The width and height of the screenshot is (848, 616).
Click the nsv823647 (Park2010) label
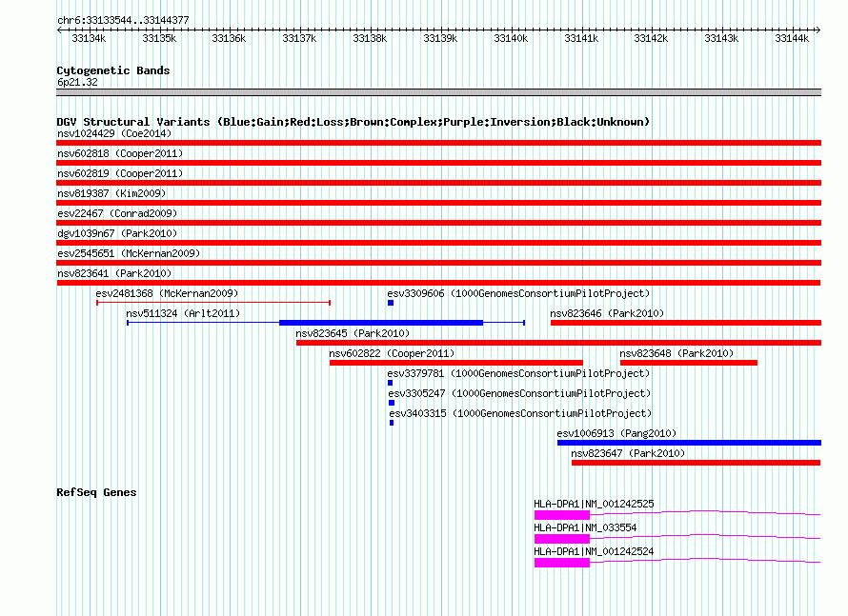coord(628,453)
